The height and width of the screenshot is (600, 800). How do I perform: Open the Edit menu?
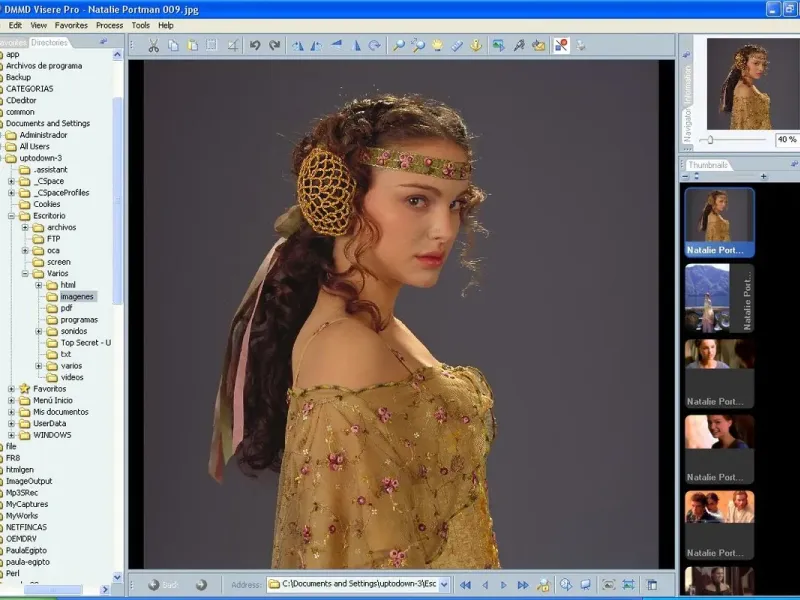(15, 25)
